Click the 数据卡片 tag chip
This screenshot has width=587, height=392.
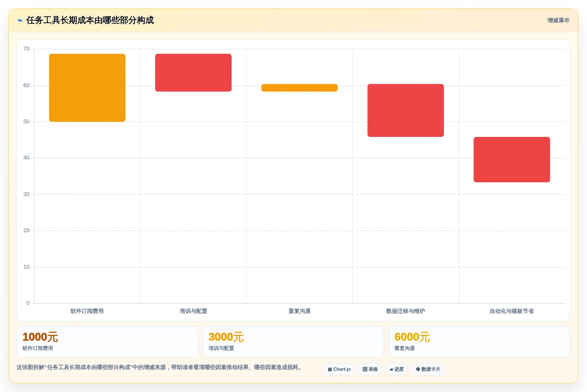pos(428,369)
